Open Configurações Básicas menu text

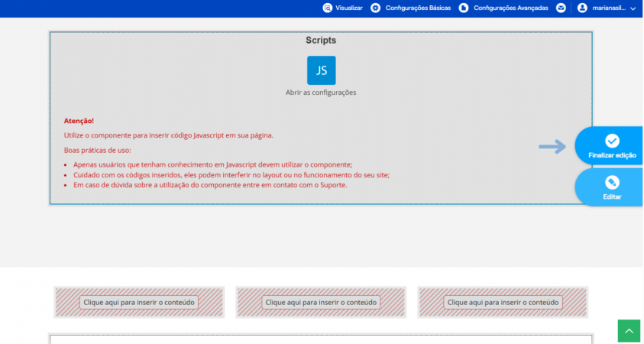point(418,8)
